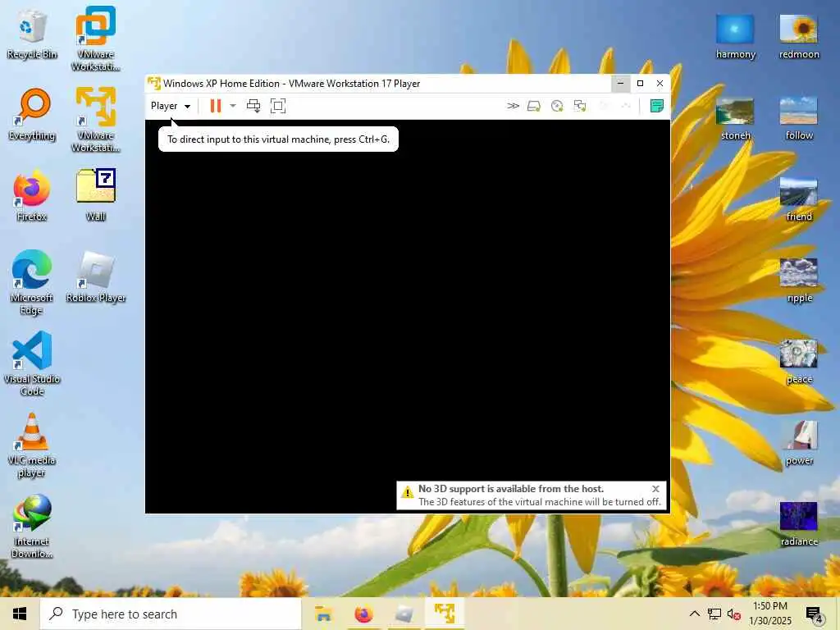Click the hard disk device icon
The image size is (840, 630).
point(533,106)
